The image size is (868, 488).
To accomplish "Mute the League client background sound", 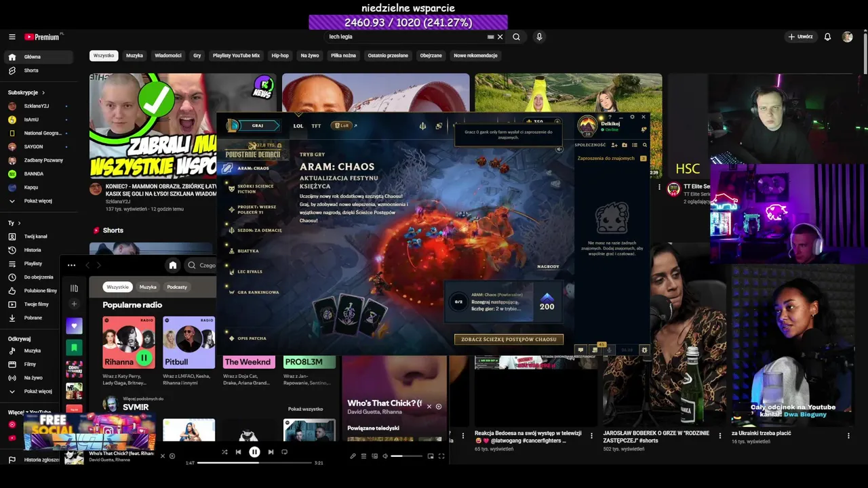I will (559, 150).
